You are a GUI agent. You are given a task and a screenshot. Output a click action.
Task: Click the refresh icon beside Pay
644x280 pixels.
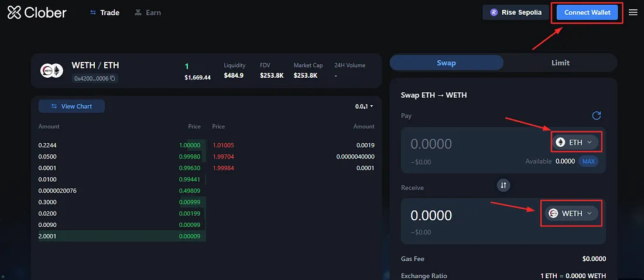pyautogui.click(x=597, y=116)
